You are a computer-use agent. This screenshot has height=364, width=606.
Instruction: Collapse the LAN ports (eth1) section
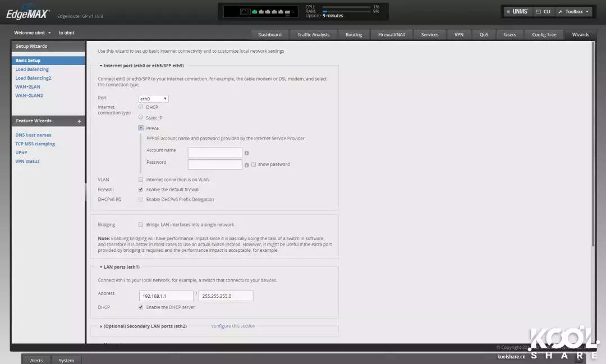pos(120,267)
